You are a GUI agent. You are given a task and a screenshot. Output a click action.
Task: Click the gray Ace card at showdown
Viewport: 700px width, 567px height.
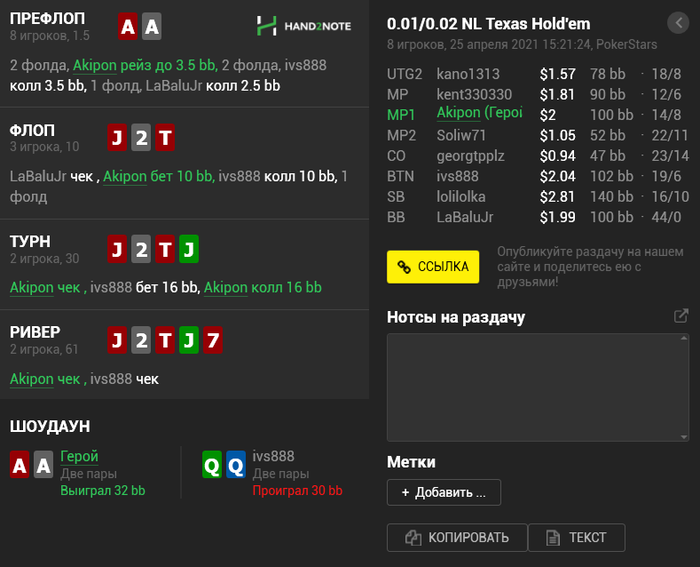click(x=43, y=465)
